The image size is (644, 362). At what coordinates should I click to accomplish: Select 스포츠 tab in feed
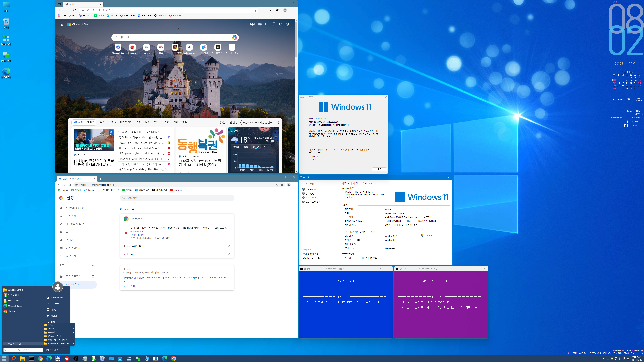[112, 122]
